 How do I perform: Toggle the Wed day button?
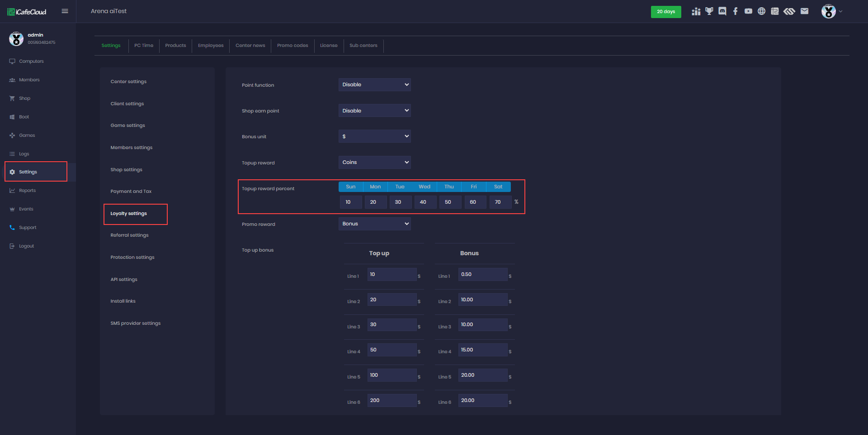pos(424,187)
